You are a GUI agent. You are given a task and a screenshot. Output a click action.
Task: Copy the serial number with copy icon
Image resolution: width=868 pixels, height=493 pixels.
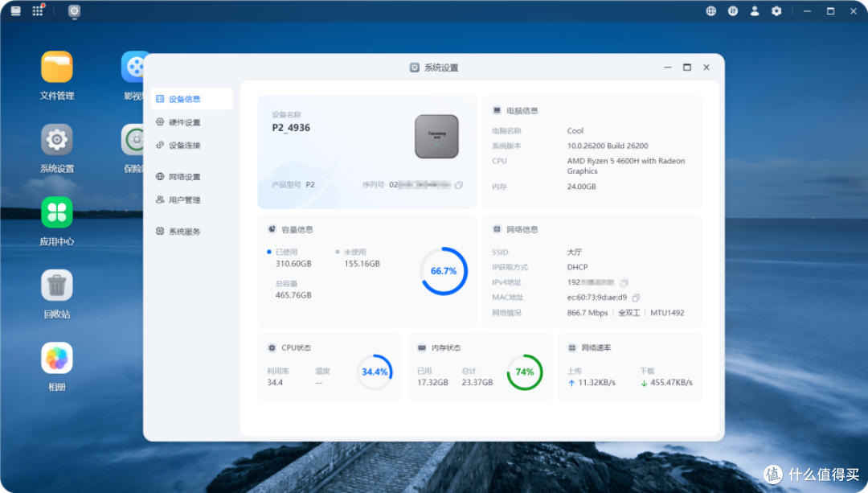coord(458,185)
